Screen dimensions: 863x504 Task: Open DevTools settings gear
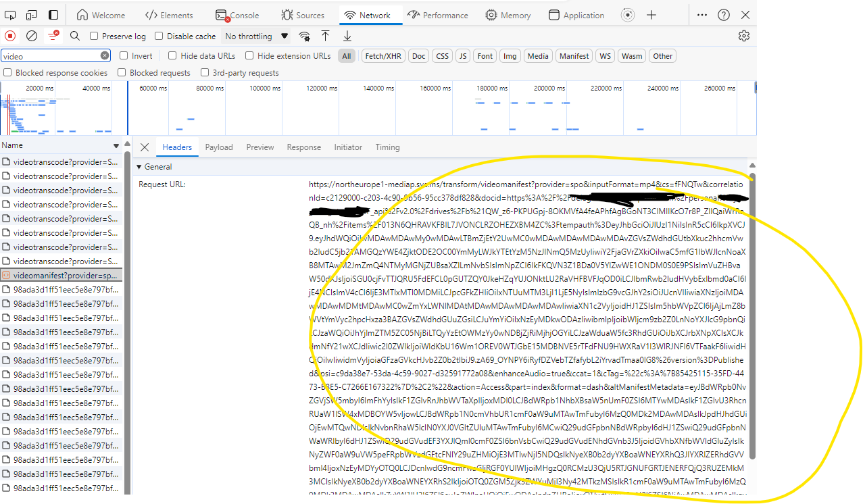coord(744,36)
